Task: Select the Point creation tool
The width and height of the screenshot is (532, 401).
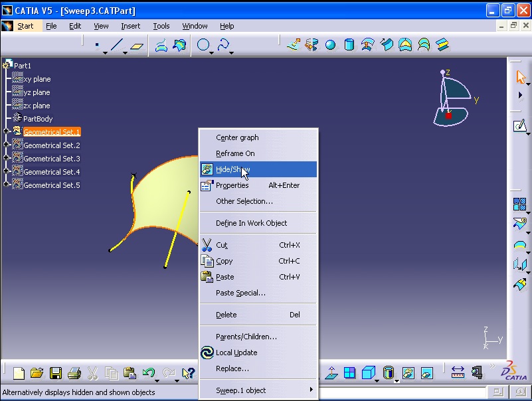Action: (97, 43)
